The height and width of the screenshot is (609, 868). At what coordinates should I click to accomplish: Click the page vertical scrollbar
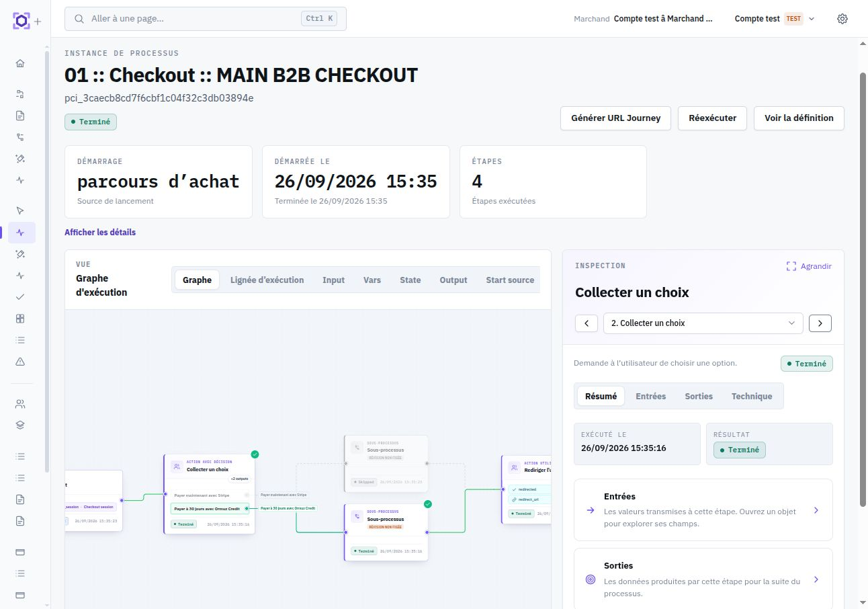[863, 289]
